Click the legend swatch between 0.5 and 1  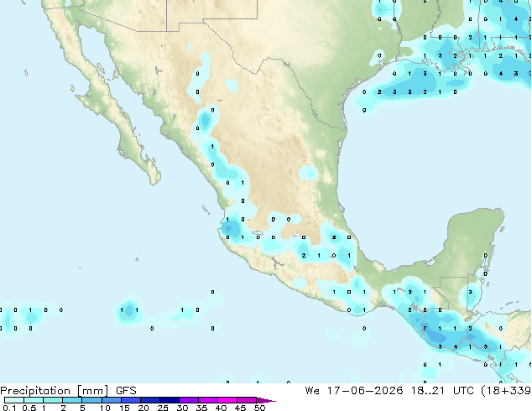[x=34, y=400]
